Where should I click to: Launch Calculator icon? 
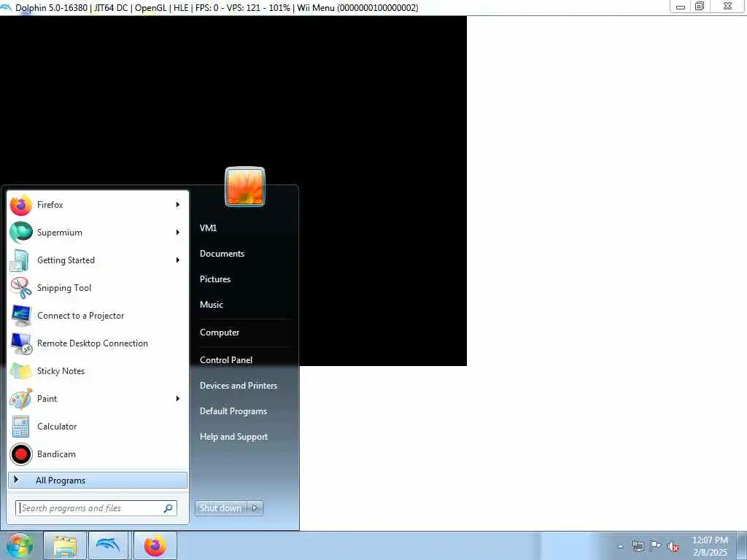[x=21, y=427]
